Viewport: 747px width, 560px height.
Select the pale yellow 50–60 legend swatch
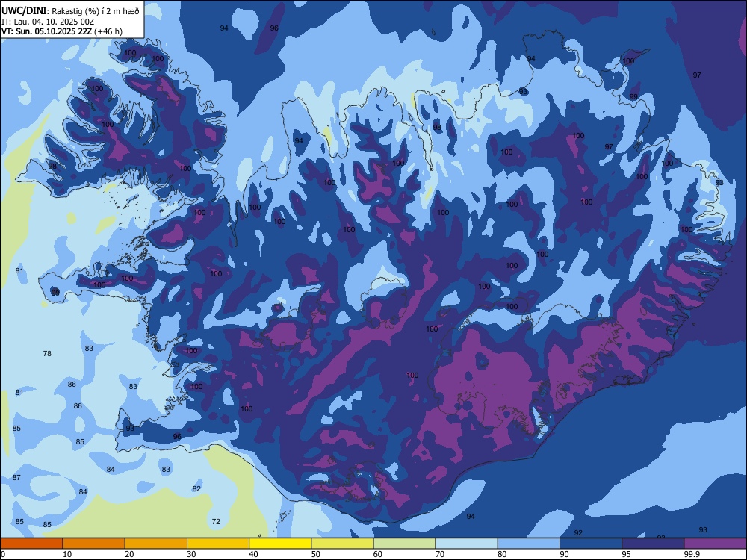(x=342, y=544)
